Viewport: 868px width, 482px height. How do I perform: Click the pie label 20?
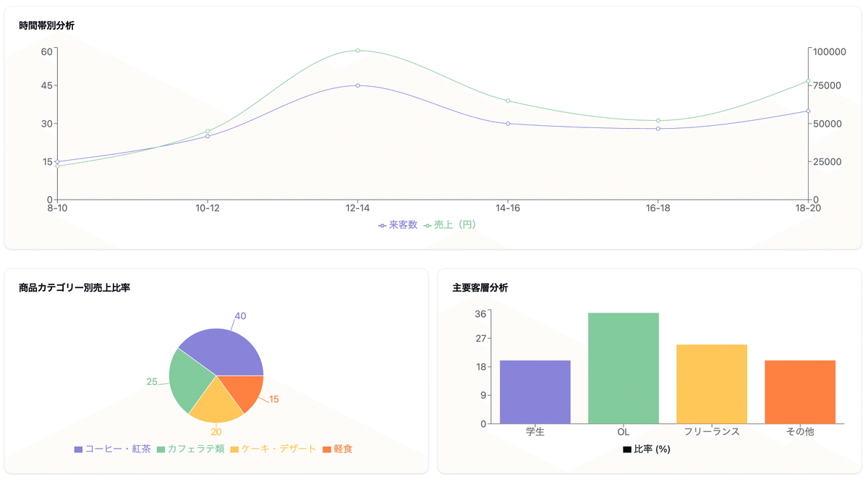tap(216, 433)
